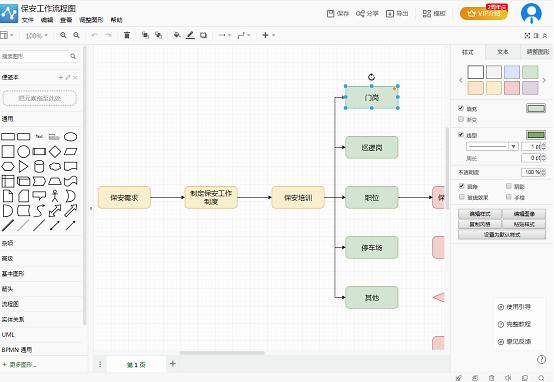
Task: Open the 100% zoom level dropdown
Action: point(36,36)
